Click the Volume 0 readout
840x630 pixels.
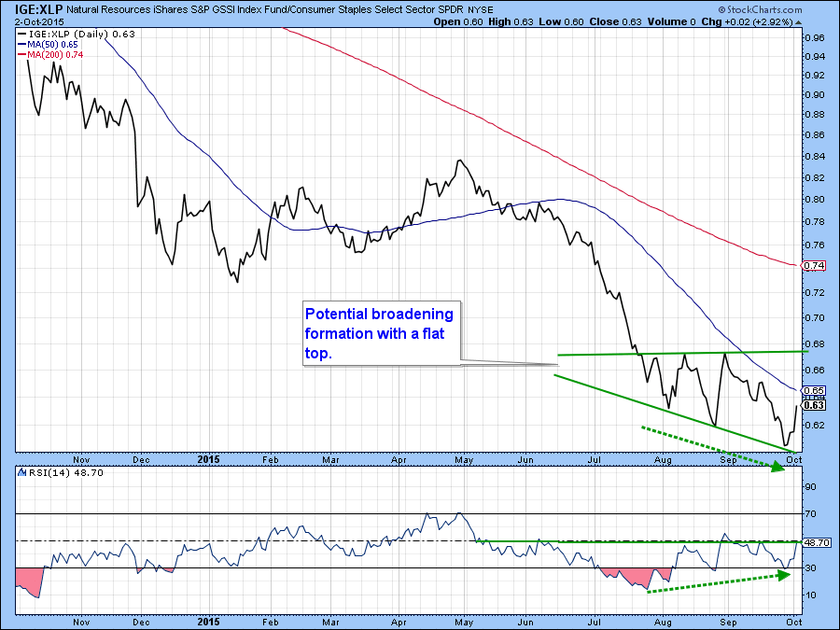click(671, 22)
